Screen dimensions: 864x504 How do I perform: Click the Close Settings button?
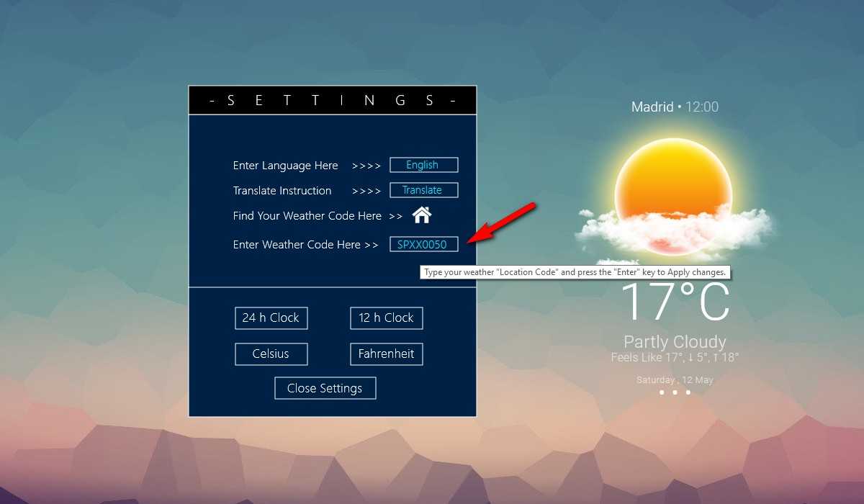click(325, 388)
